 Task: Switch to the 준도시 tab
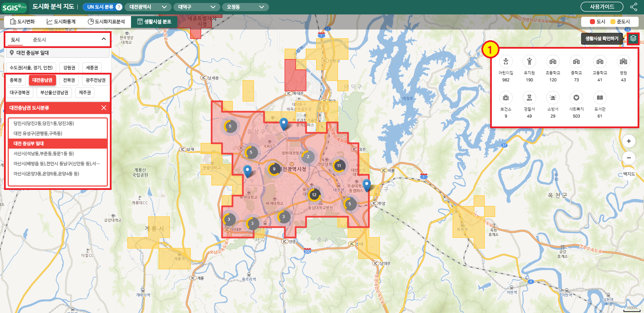pos(39,40)
